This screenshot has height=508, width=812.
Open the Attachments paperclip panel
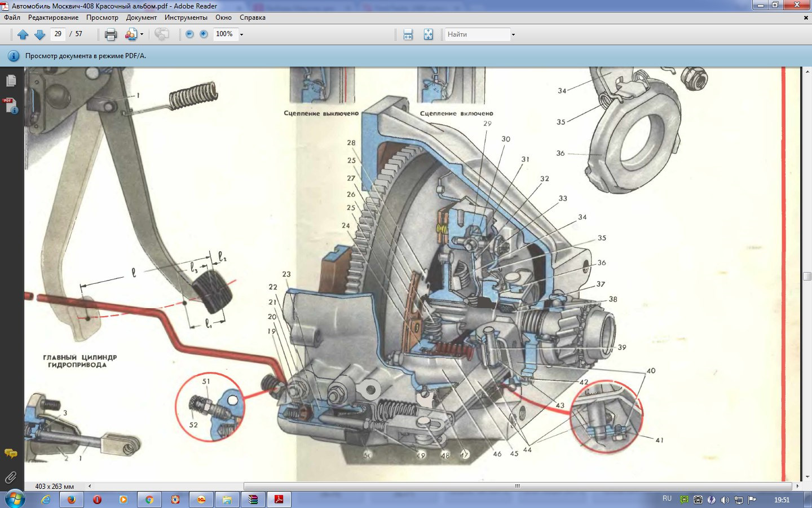point(11,478)
